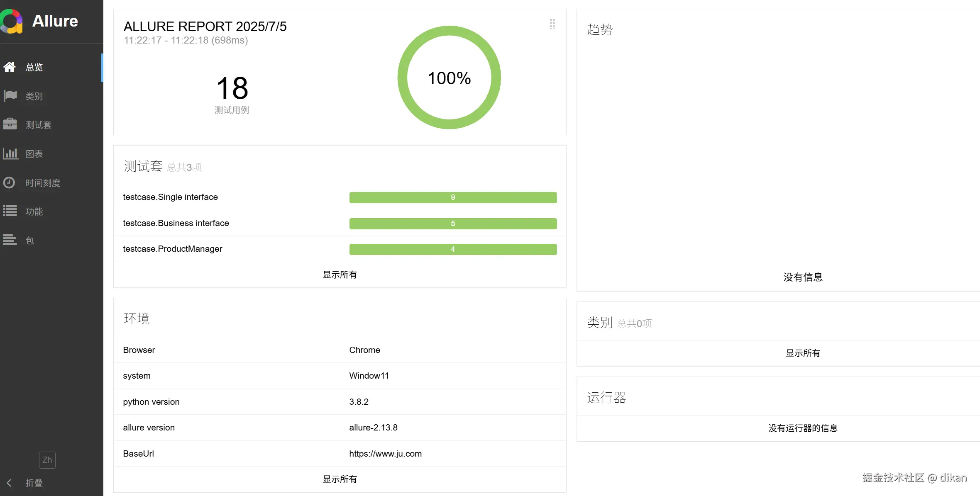Click the home icon for 总览
The image size is (980, 496).
[x=10, y=67]
